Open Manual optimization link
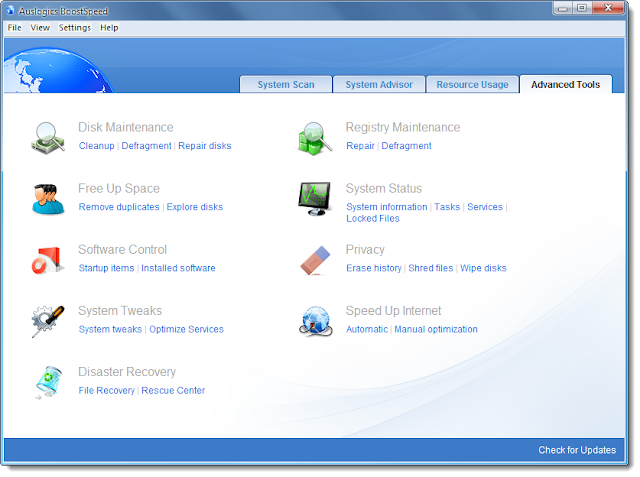Image resolution: width=640 pixels, height=477 pixels. (x=436, y=329)
